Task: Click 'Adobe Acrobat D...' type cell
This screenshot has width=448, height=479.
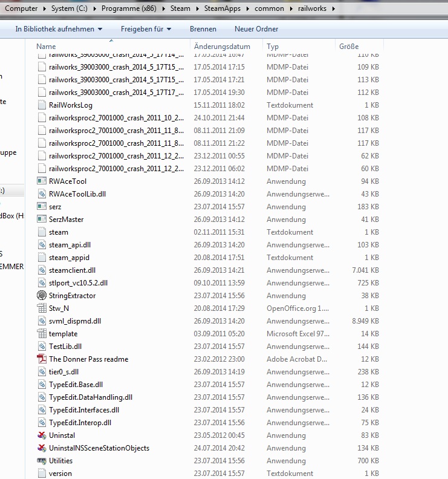Action: point(297,359)
